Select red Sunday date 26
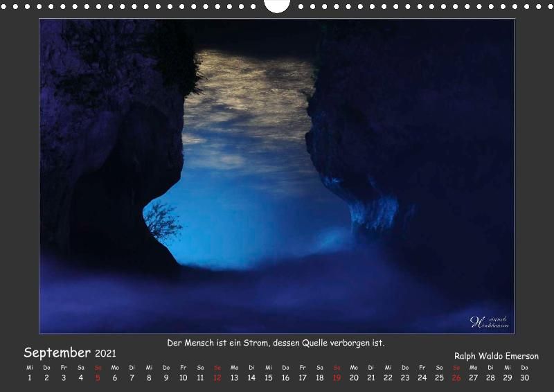The height and width of the screenshot is (392, 554). coord(456,377)
